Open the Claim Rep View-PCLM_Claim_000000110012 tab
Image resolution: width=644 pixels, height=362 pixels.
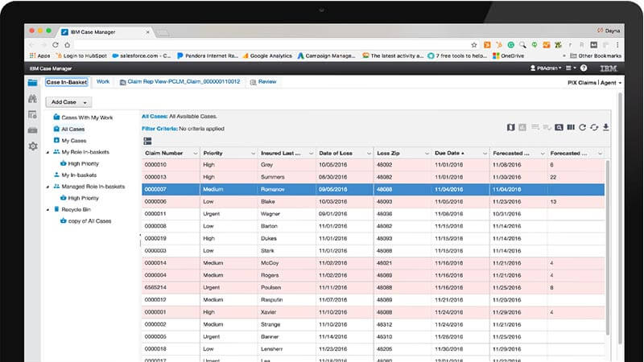point(180,82)
